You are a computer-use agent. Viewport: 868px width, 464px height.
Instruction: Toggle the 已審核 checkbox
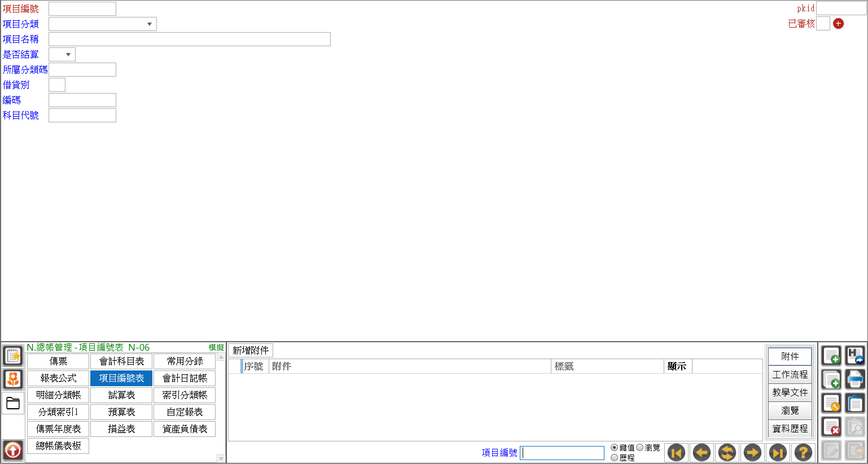tap(823, 23)
